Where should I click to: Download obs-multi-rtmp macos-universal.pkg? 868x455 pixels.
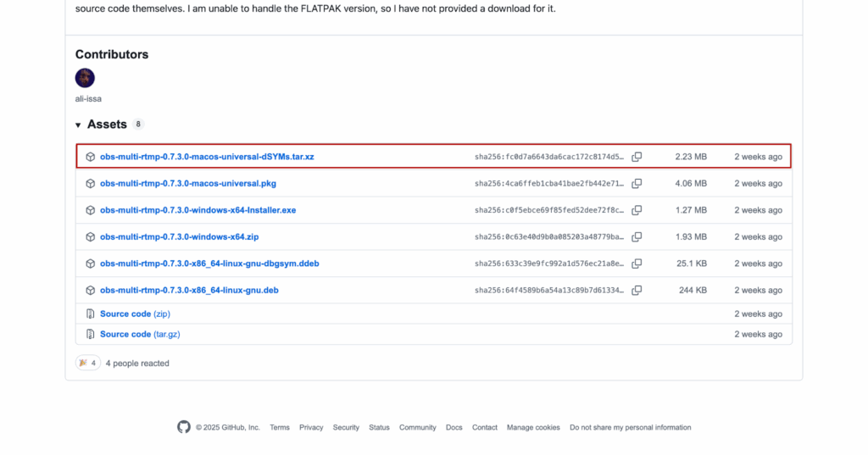187,183
